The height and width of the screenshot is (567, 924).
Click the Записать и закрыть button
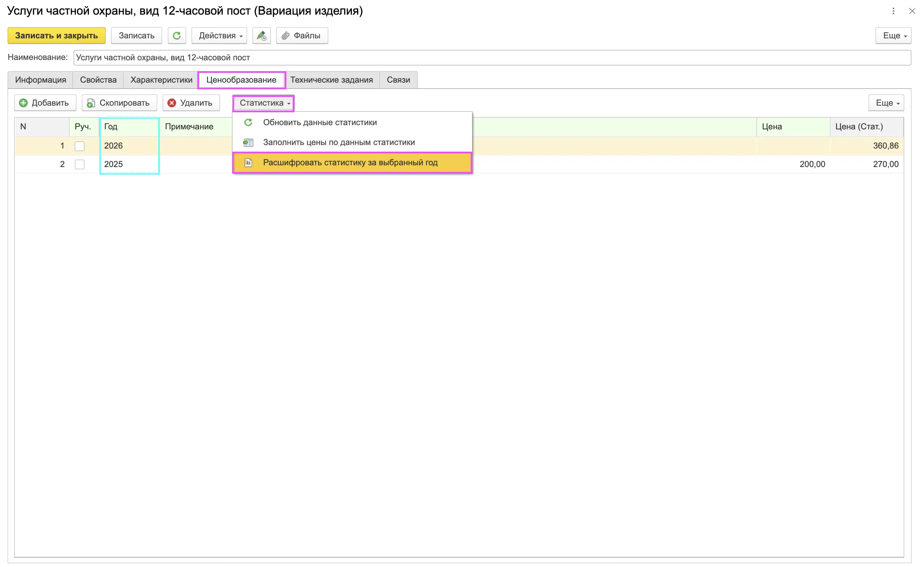click(x=57, y=36)
